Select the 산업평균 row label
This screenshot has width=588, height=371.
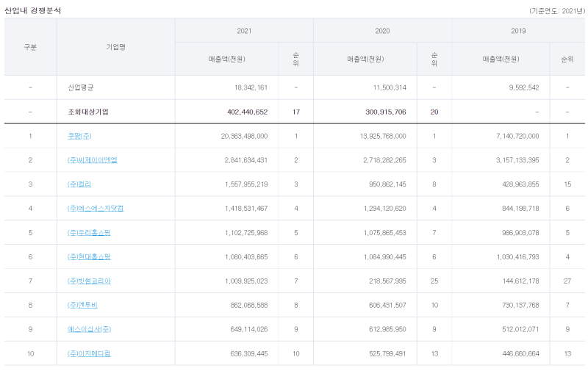[80, 87]
